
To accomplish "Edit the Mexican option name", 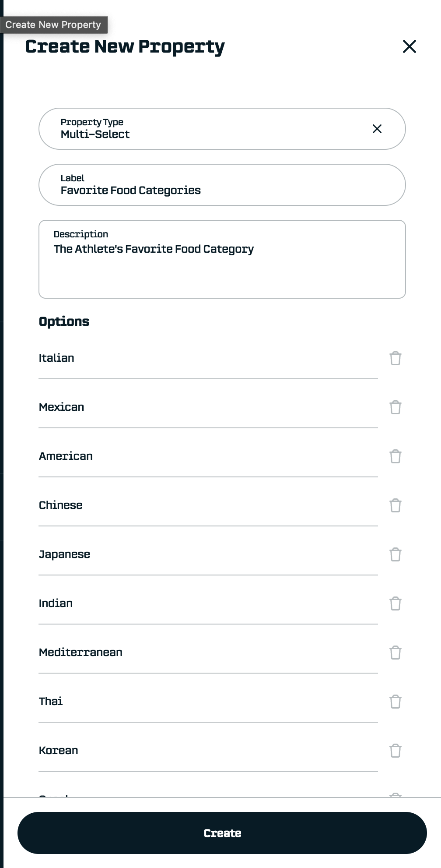I will click(208, 407).
